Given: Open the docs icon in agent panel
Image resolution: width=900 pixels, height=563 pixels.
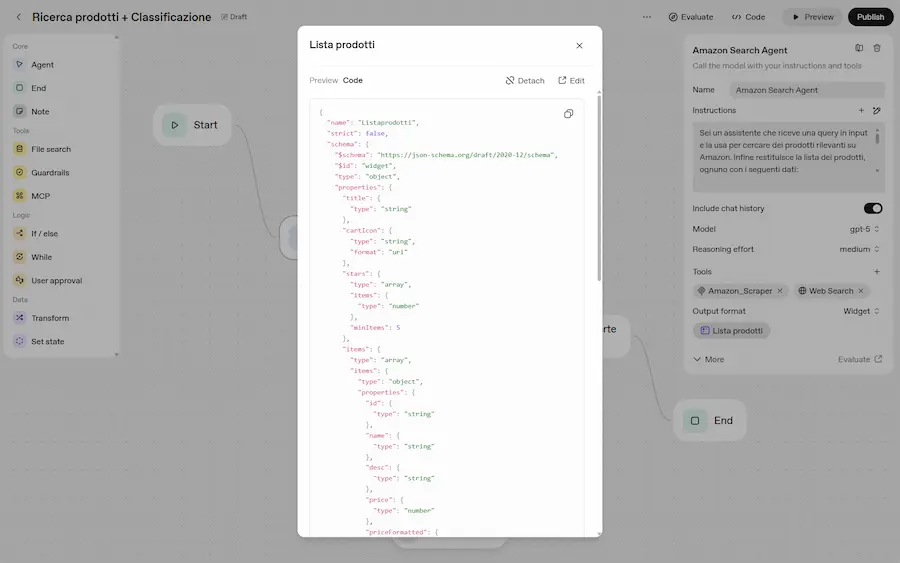Looking at the screenshot, I should click(x=859, y=48).
